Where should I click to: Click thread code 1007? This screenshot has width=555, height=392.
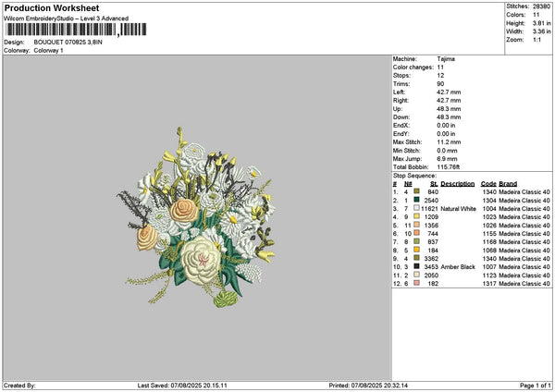tap(489, 267)
